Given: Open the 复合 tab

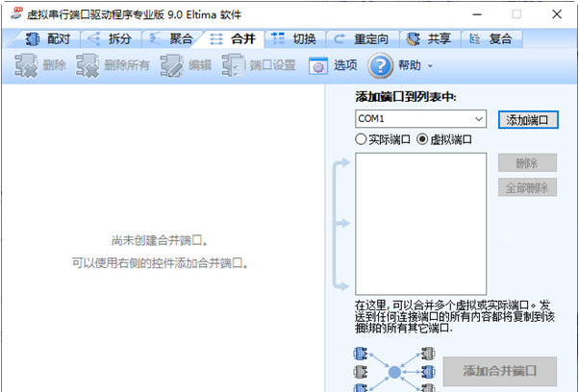Looking at the screenshot, I should (491, 38).
